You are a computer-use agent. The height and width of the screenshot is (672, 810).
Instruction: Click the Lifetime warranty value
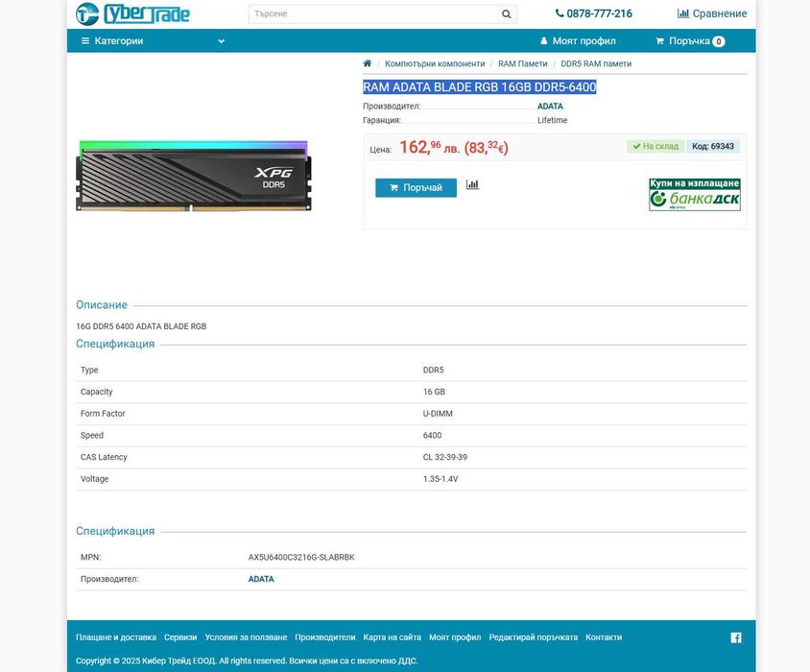pos(552,120)
